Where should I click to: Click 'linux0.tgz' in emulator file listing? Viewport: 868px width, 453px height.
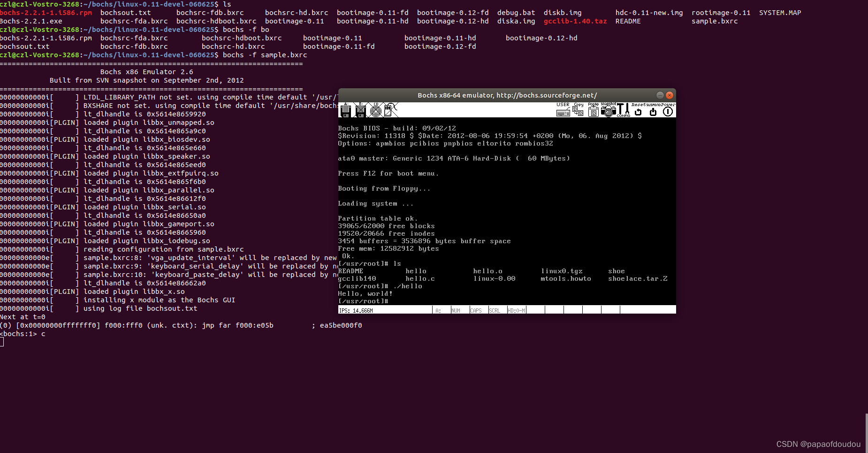click(562, 271)
